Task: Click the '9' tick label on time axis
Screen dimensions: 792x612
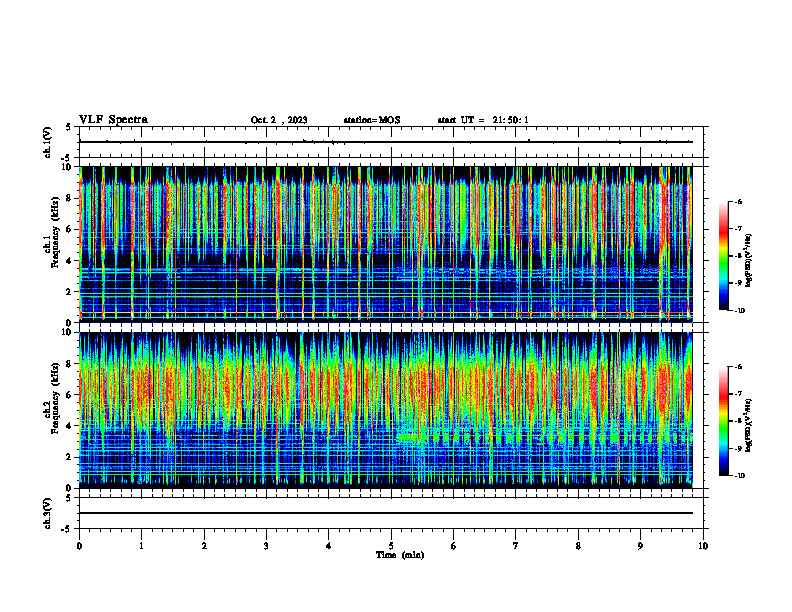Action: click(640, 546)
